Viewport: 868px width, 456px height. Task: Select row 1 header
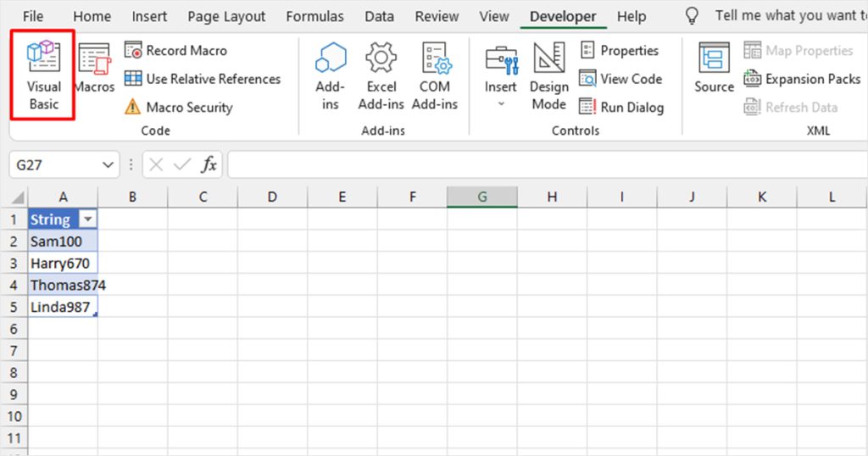[x=14, y=220]
